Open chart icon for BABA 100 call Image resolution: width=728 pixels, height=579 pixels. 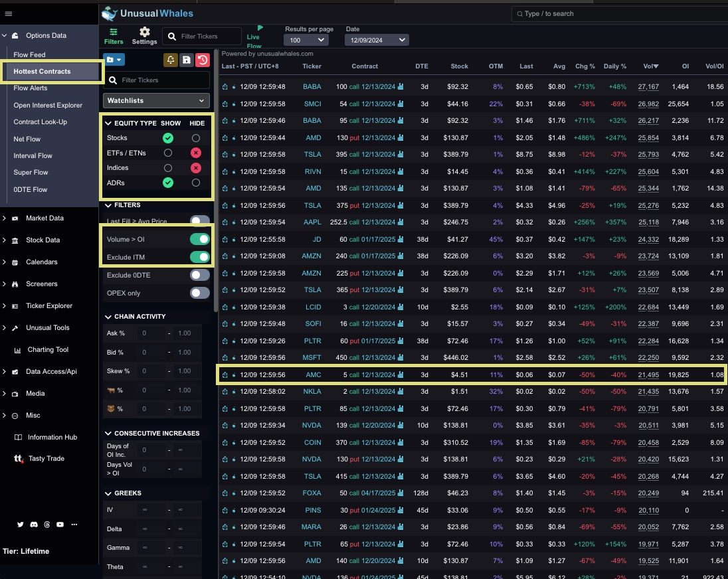401,87
